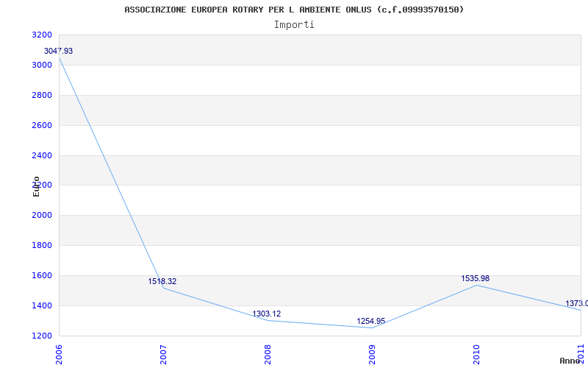588x368 pixels.
Task: Click y-axis tick label 2400
Action: pos(42,155)
